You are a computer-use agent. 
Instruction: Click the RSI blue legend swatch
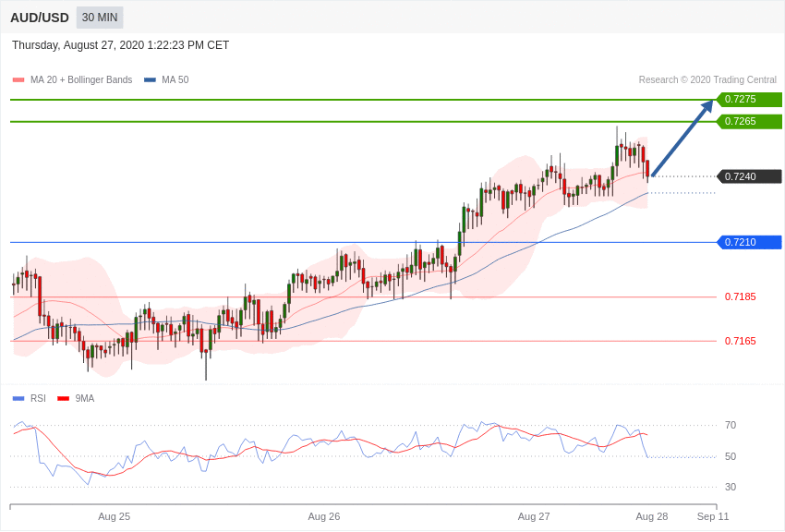coord(18,398)
